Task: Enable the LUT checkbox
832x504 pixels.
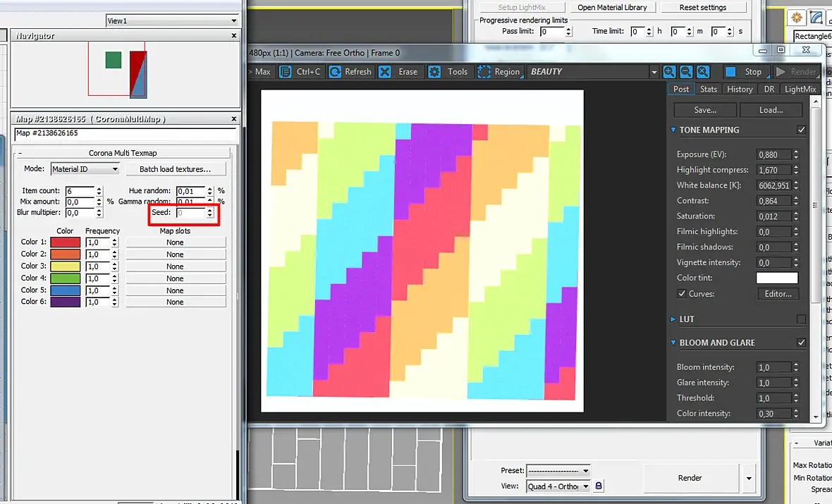Action: tap(801, 319)
